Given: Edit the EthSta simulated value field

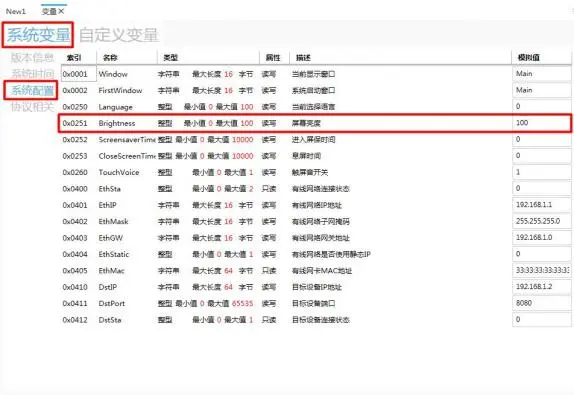Looking at the screenshot, I should coord(542,188).
